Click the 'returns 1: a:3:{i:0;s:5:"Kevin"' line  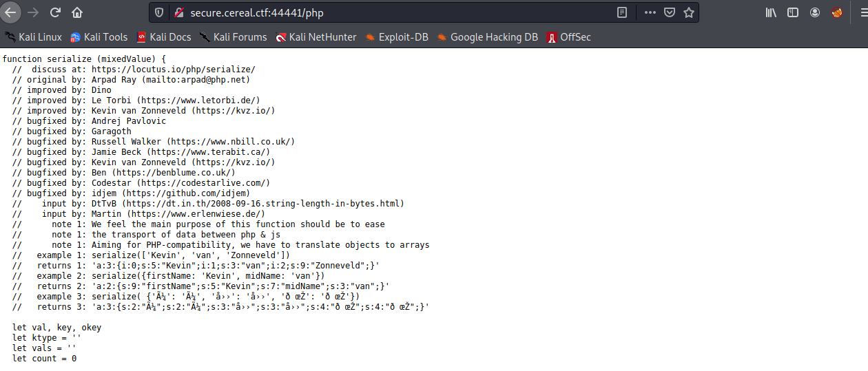click(x=196, y=266)
